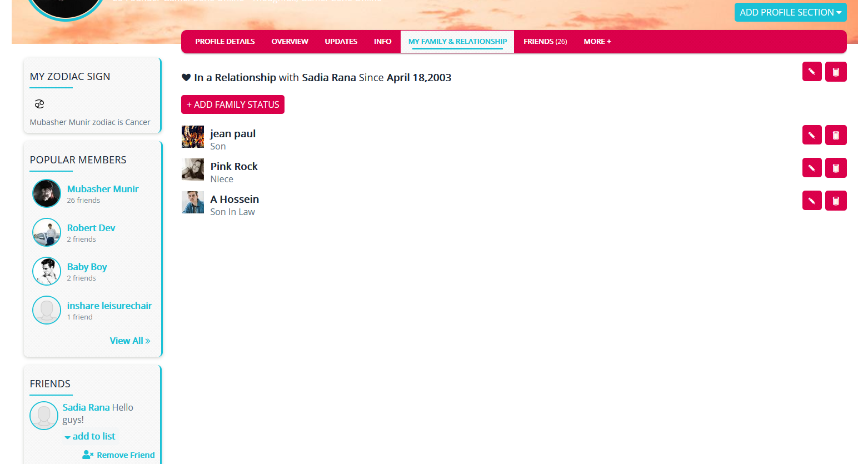Edit the relationship status with Sadia Rana
The image size is (868, 464).
coord(811,72)
